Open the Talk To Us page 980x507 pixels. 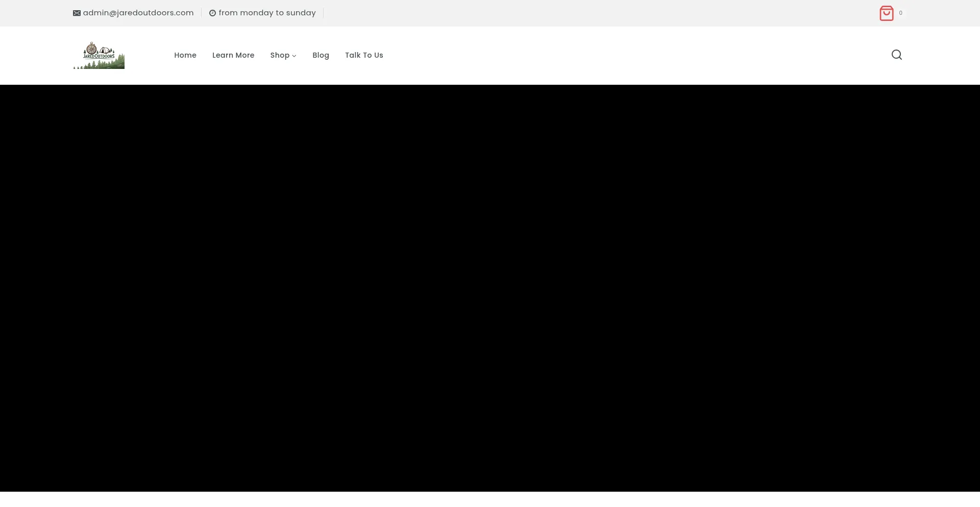pos(364,55)
